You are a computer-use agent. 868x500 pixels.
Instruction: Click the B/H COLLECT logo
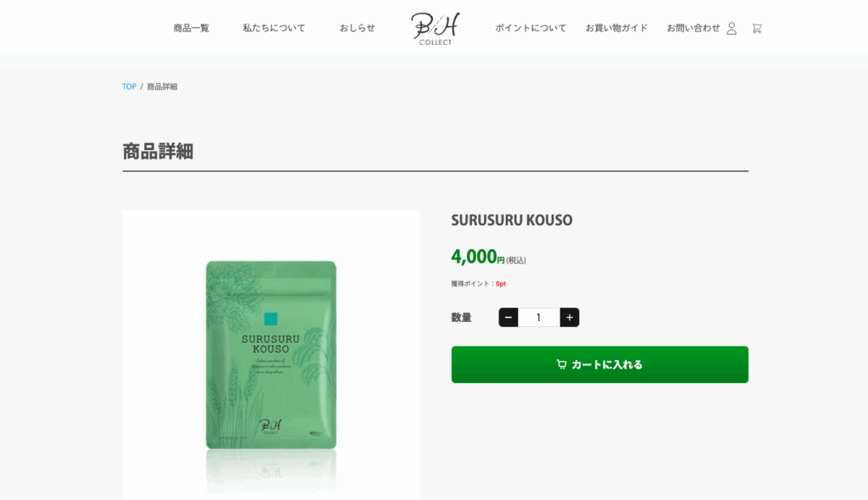pos(436,28)
